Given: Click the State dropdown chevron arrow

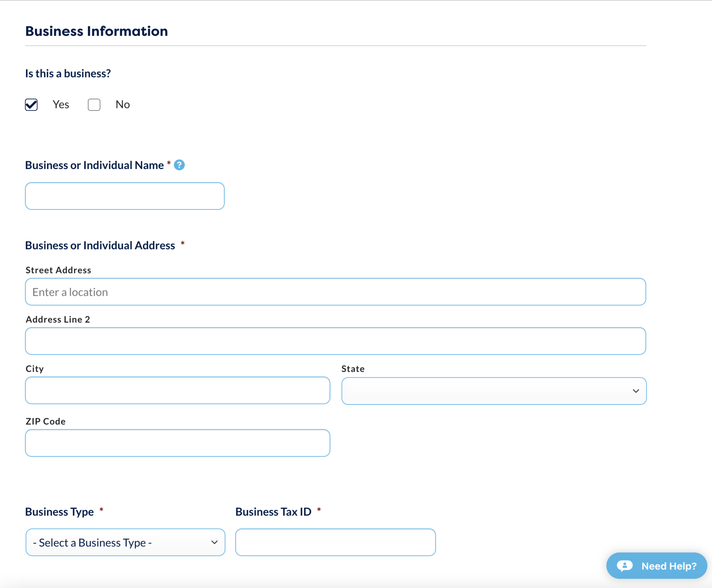Looking at the screenshot, I should (x=636, y=391).
